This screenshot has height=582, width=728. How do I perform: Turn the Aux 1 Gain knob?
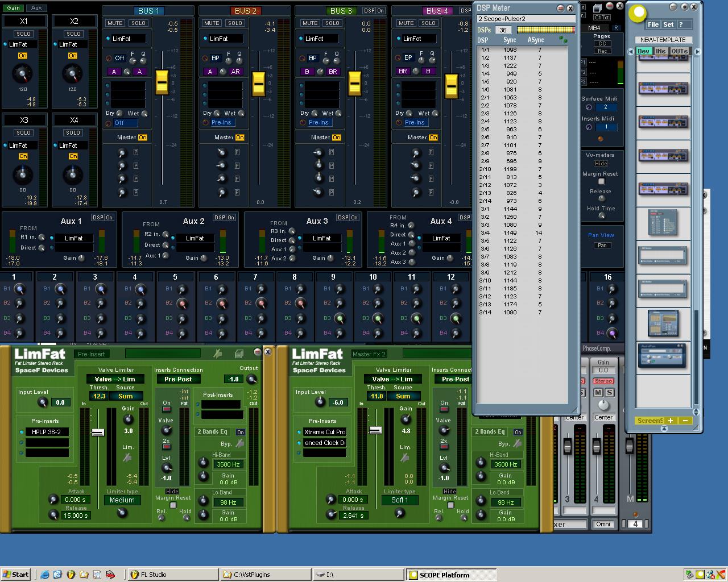(81, 258)
